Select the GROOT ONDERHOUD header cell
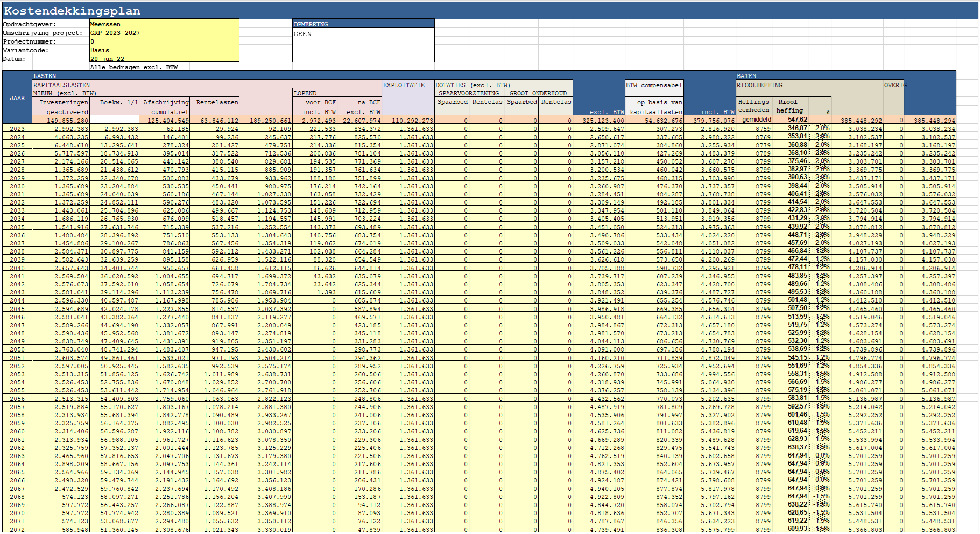The width and height of the screenshot is (980, 534). pos(538,93)
